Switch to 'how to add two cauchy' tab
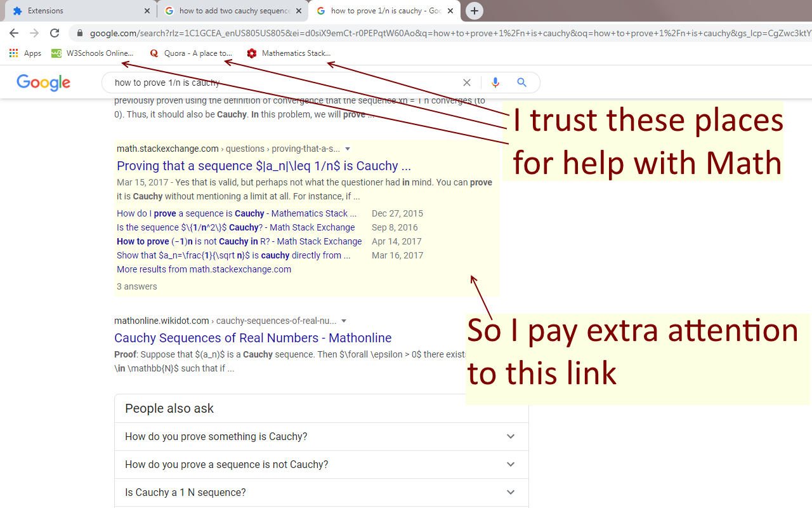 point(232,11)
